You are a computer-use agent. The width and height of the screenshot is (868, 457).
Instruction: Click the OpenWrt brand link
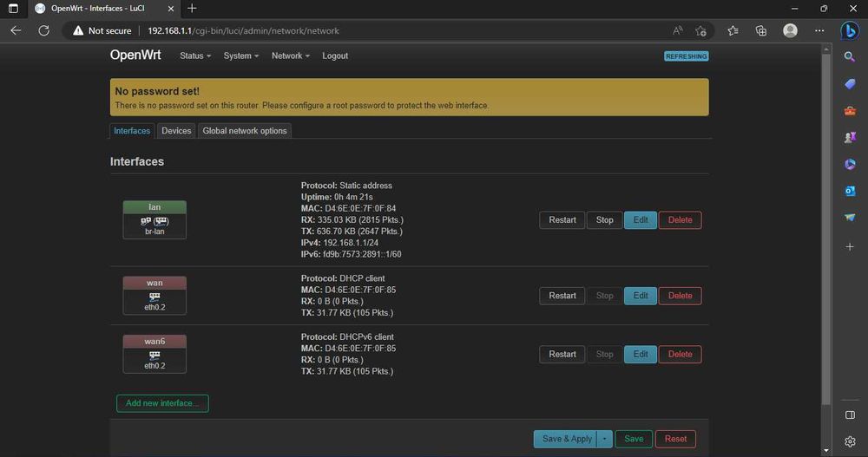pos(135,55)
